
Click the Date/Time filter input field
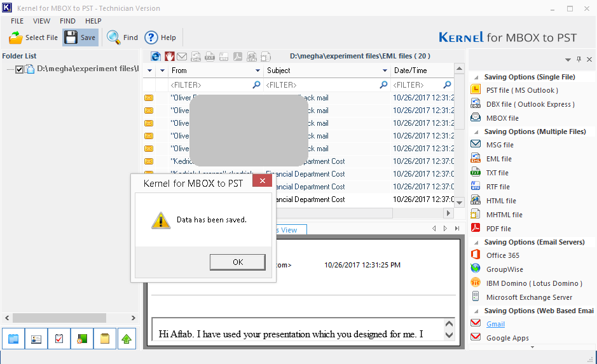422,85
